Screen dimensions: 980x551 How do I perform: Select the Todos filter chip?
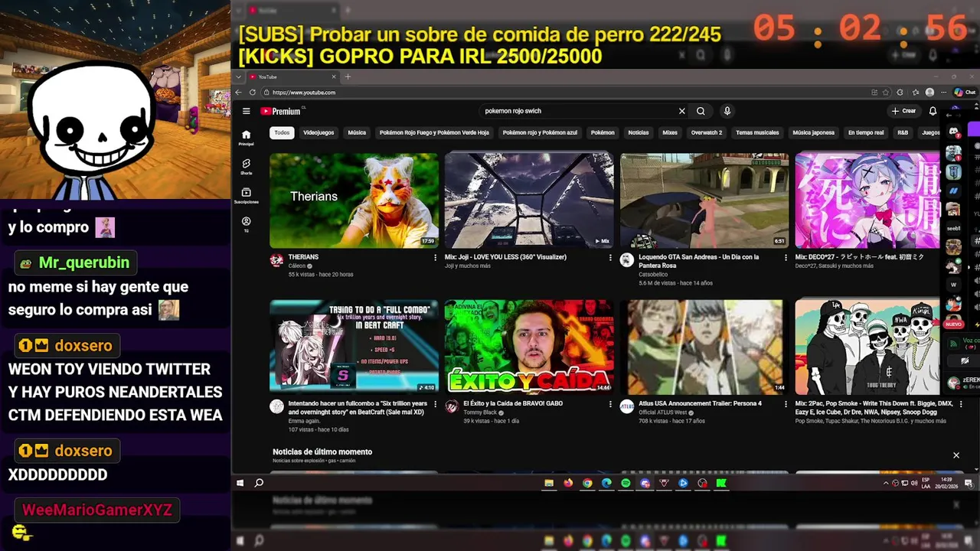[283, 132]
